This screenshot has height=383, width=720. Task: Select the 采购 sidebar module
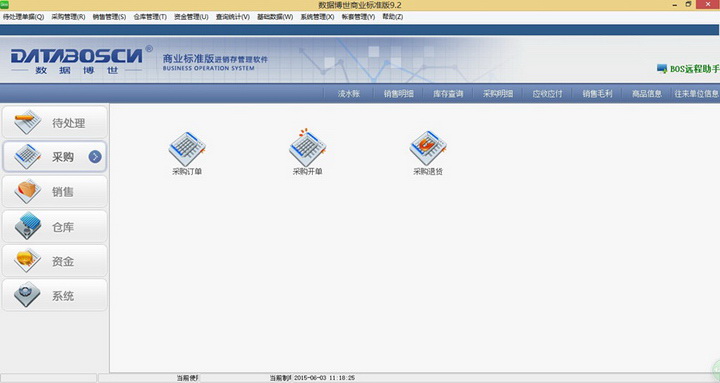[55, 157]
